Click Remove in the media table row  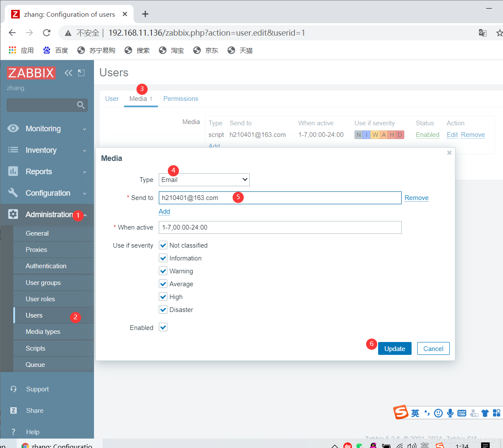tap(473, 135)
